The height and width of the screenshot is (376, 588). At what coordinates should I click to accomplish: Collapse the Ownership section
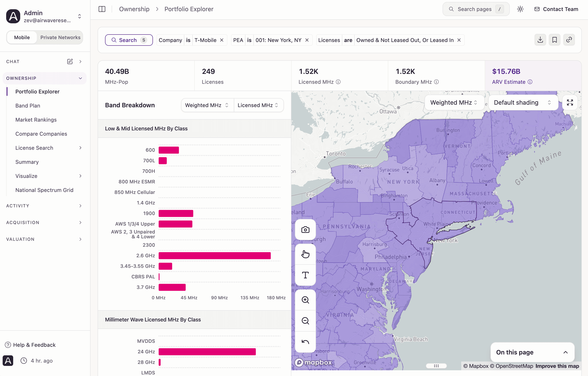tap(45, 78)
